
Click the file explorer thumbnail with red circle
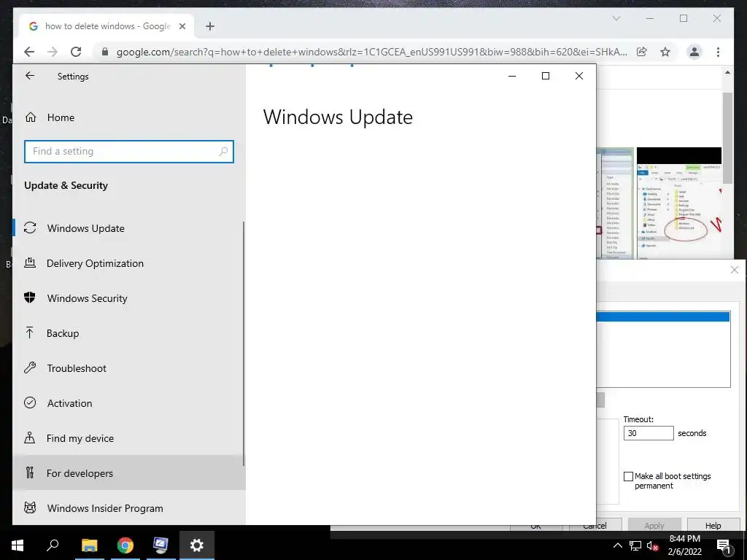[679, 203]
